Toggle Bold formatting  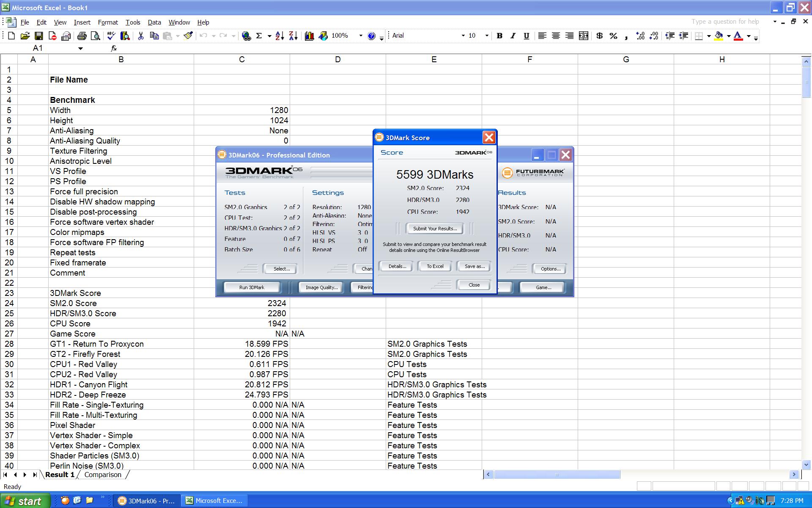click(499, 36)
